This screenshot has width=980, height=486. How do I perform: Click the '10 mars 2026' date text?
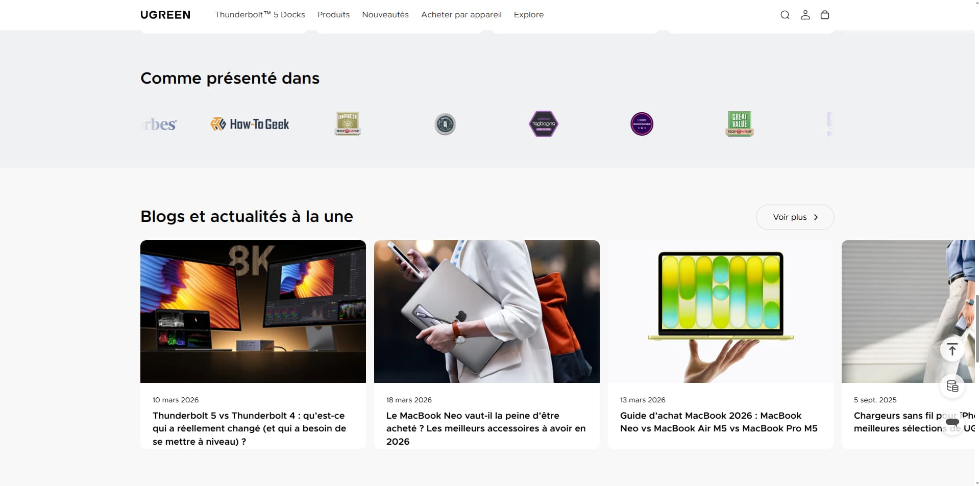pyautogui.click(x=176, y=400)
